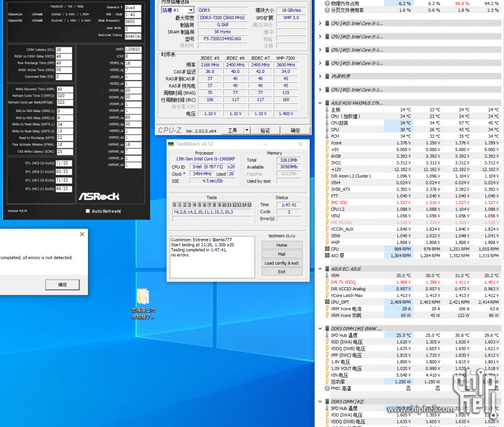504x427 pixels.
Task: Click the lightning icon beside VRM Vcore 功耗
Action: click(x=327, y=315)
